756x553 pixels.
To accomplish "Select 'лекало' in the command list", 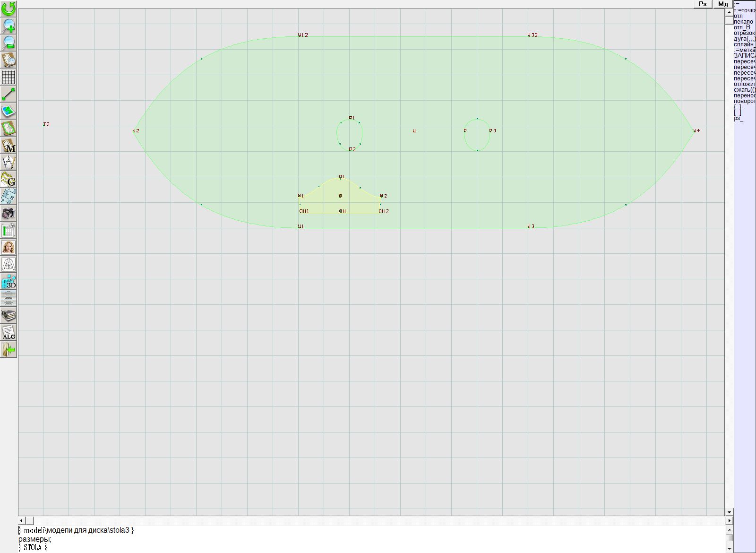I will pos(744,22).
